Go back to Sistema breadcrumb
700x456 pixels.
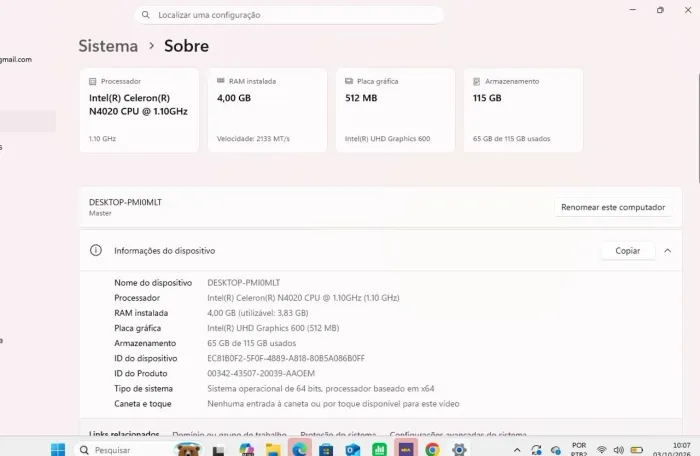click(108, 46)
